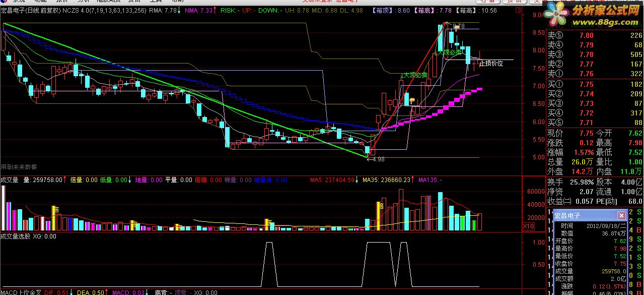This screenshot has height=295, width=644.
Task: Click the NCZS 4.0 indicator parameters label
Action: [x=105, y=10]
